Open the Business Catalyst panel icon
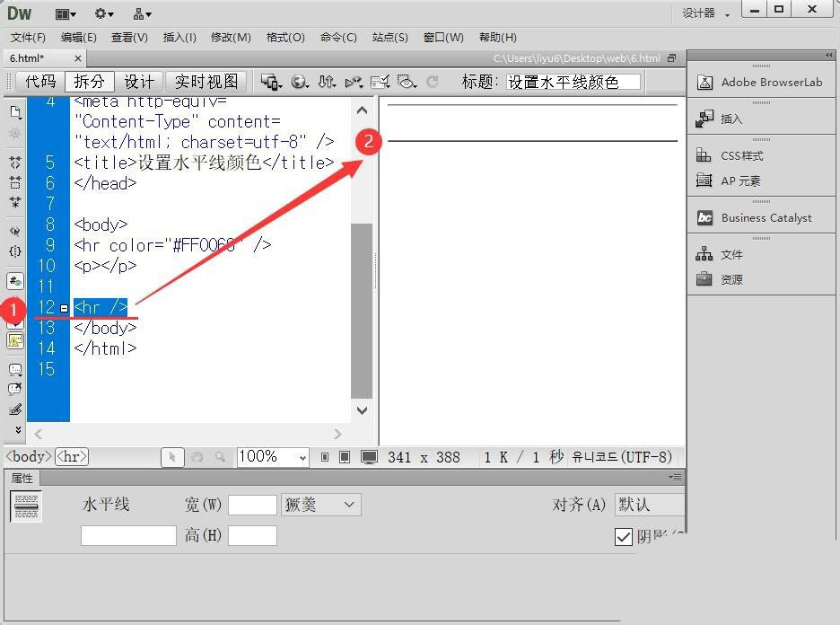 (x=704, y=217)
